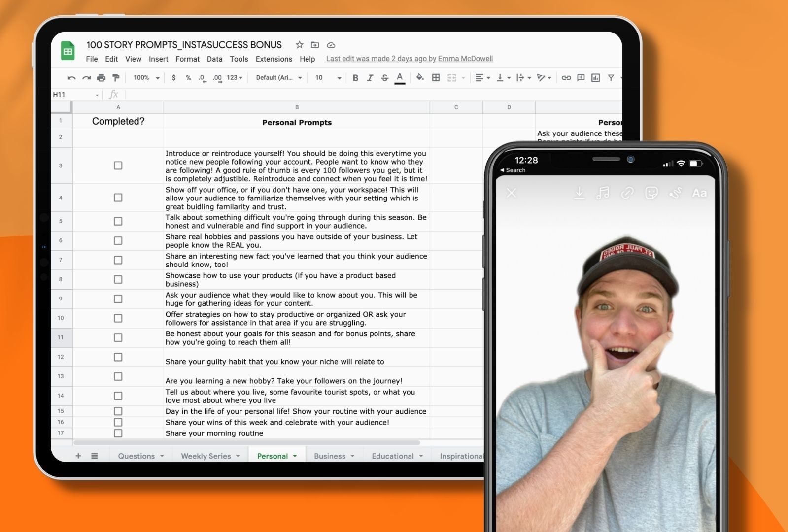Switch to the Questions sheet tab

point(136,456)
